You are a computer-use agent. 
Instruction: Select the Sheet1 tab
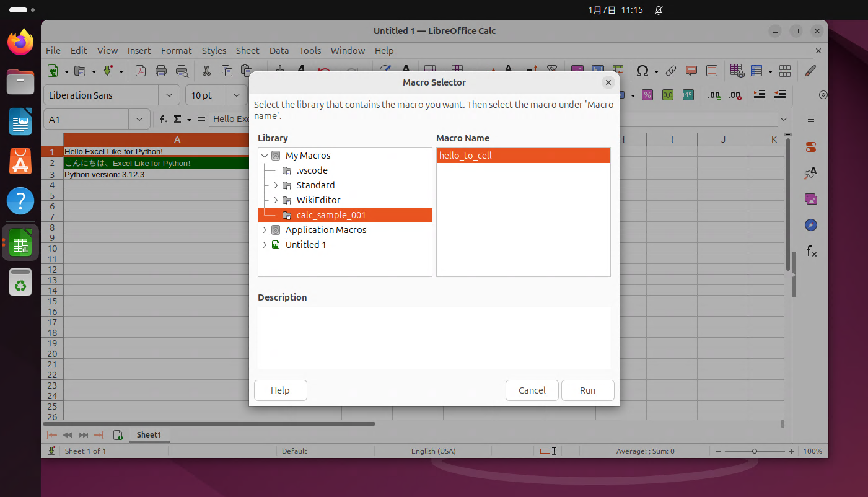(x=149, y=435)
